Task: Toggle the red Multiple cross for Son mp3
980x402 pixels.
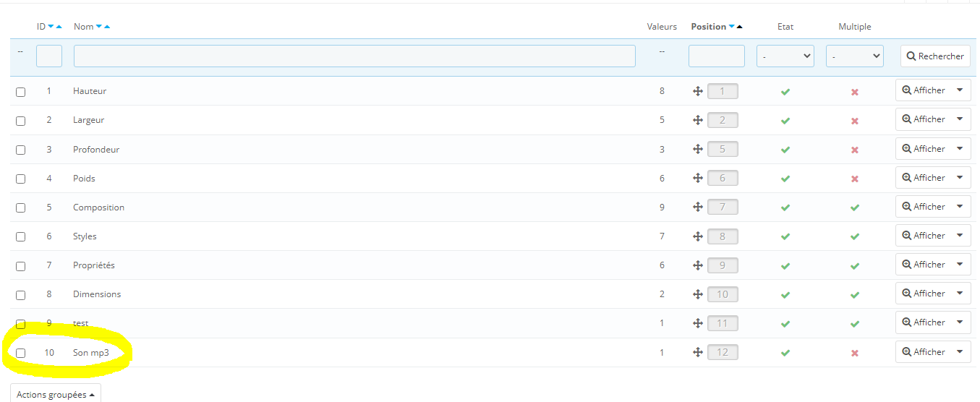Action: coord(855,353)
